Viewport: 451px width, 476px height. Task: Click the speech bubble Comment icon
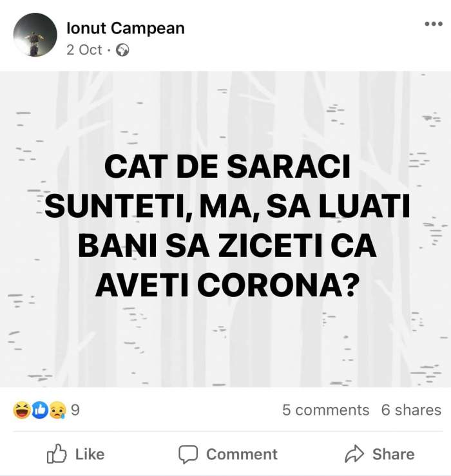coord(187,454)
